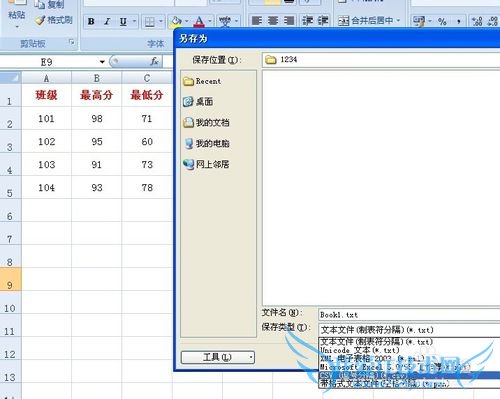Align text right in ribbon

[289, 21]
